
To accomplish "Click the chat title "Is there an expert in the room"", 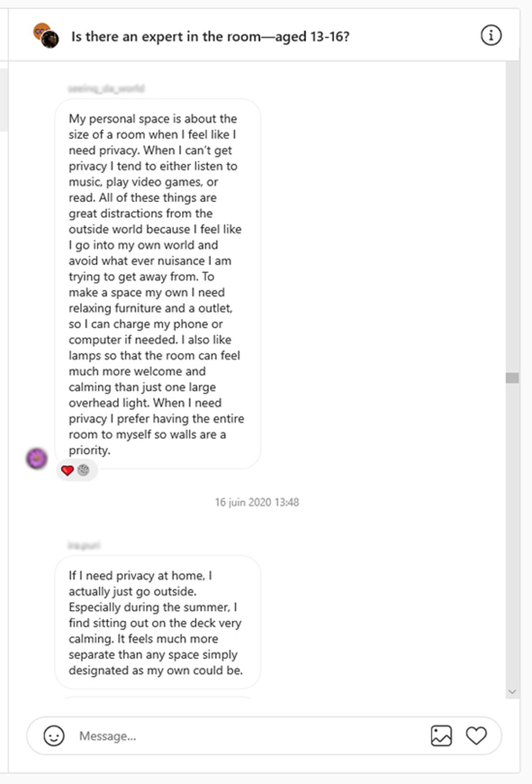I will point(210,36).
